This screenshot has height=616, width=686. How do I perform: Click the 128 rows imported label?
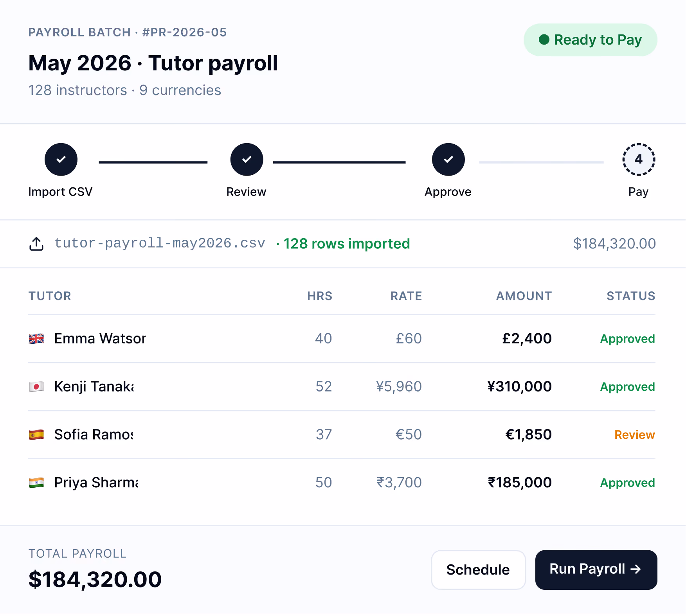click(x=347, y=244)
